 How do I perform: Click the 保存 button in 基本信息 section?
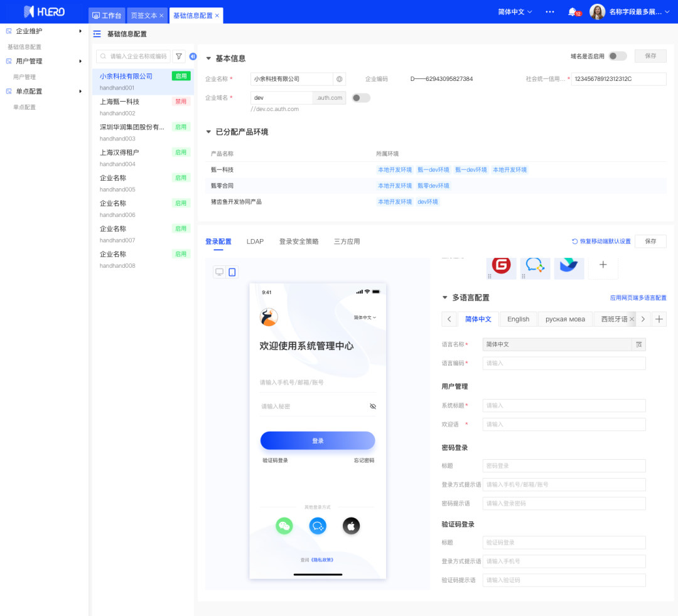click(650, 56)
